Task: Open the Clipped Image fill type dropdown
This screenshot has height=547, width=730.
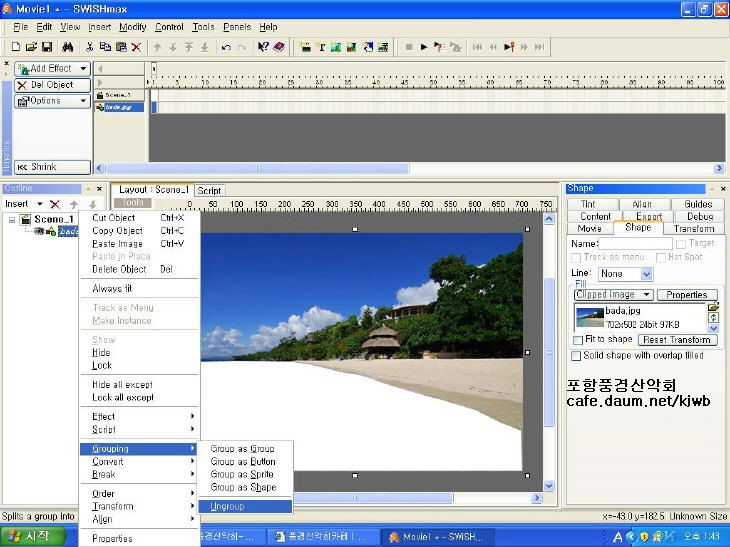Action: pos(613,295)
